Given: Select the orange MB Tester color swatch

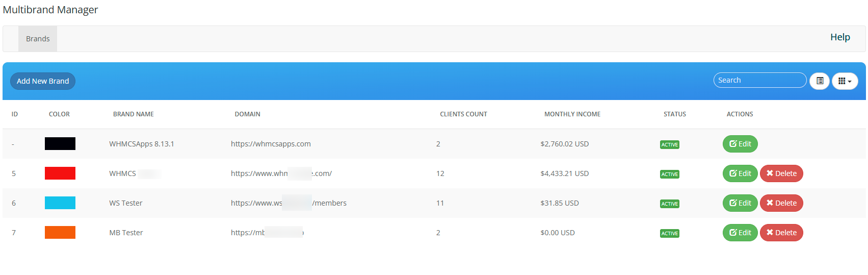Looking at the screenshot, I should 60,233.
